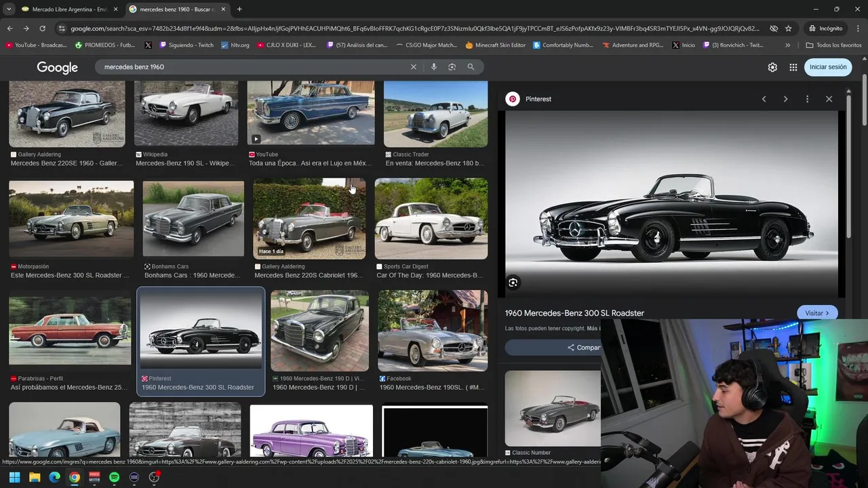Open Windows Start menu
This screenshot has height=488, width=868.
coord(14,477)
